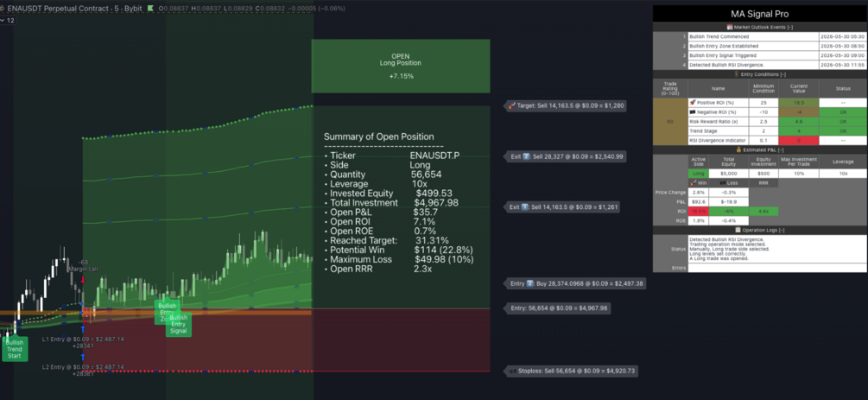Click the red Margin call arrow marker

(83, 280)
